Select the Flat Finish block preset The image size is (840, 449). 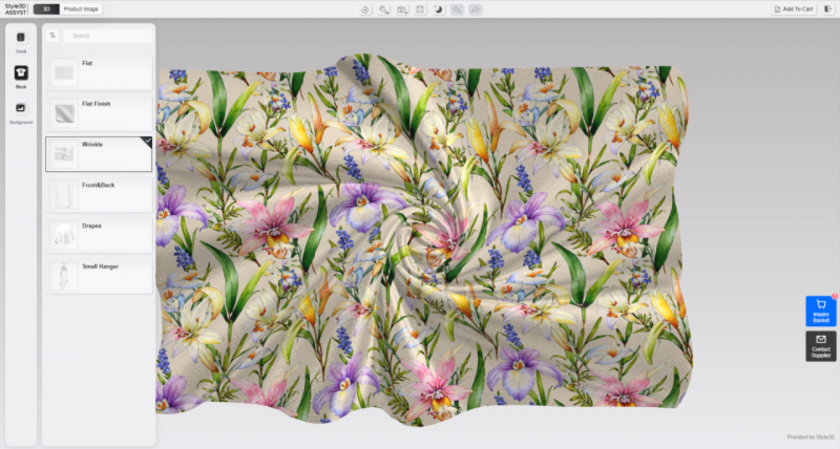99,113
